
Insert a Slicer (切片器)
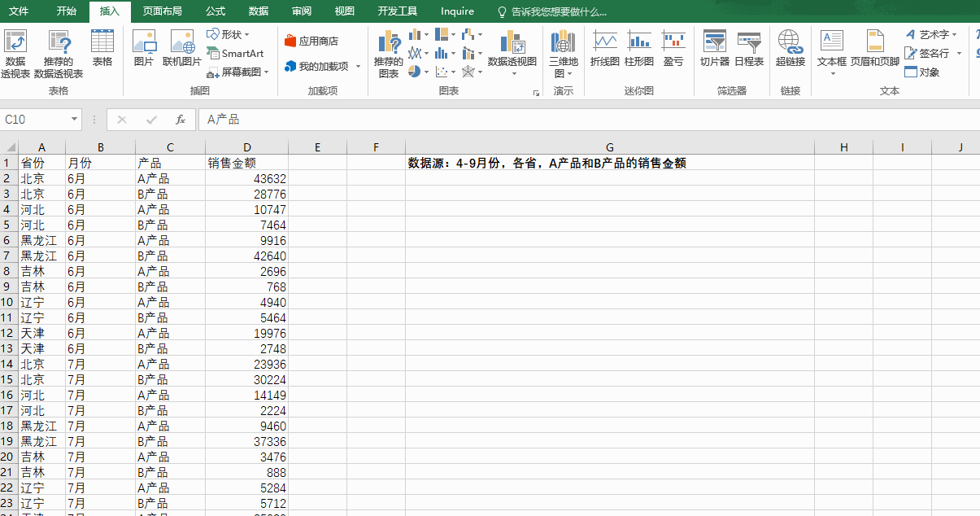715,49
